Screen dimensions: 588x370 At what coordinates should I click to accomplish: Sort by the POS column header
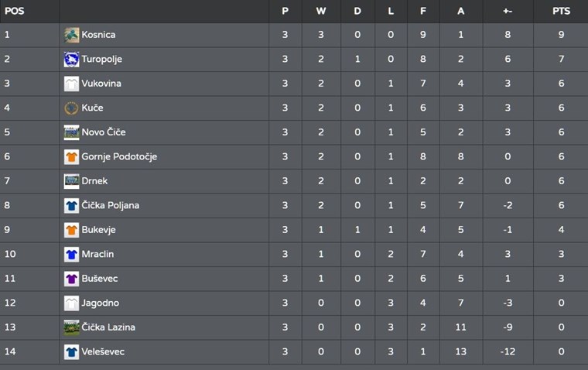[14, 11]
